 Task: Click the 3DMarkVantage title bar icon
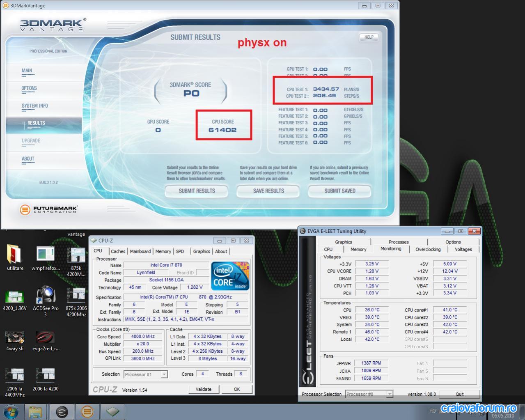point(5,5)
